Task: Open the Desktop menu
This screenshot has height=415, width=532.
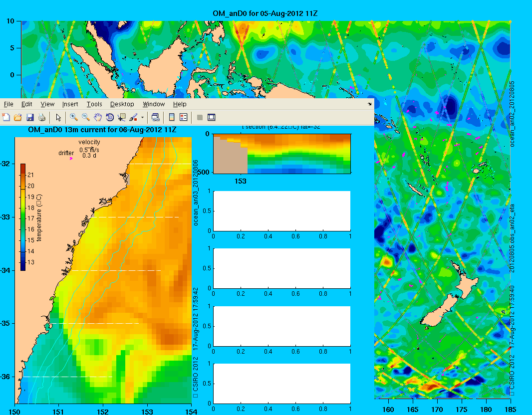Action: [122, 104]
